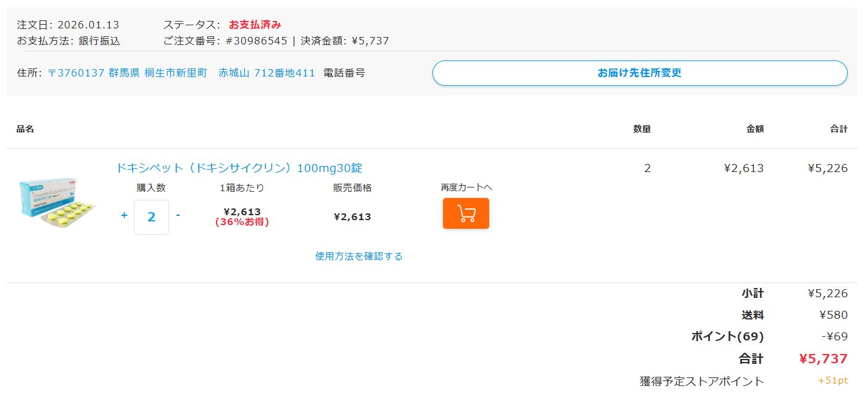This screenshot has width=868, height=399.
Task: Click the ポイント(69) discount row label
Action: (x=727, y=337)
